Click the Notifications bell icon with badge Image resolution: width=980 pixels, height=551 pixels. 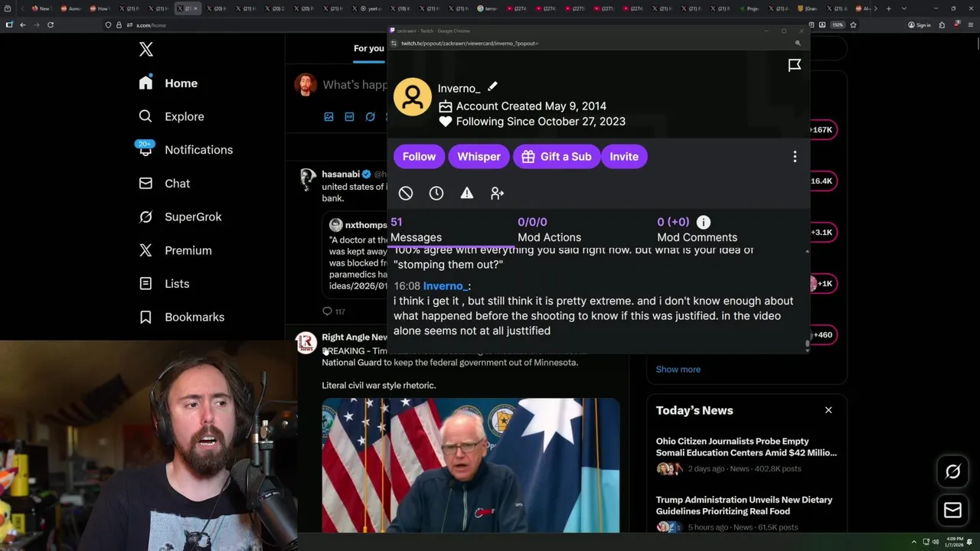[145, 149]
